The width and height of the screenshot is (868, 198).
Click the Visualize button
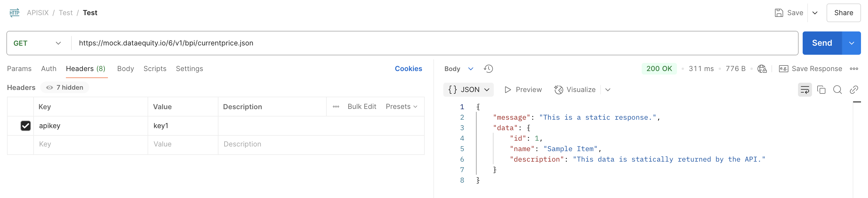(x=575, y=90)
